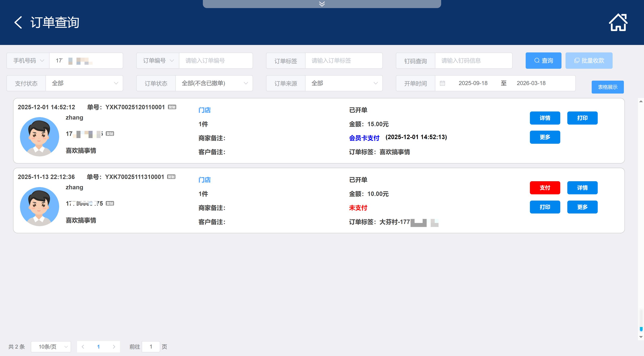The image size is (644, 356).
Task: Open the 订单状态 dropdown
Action: click(214, 83)
